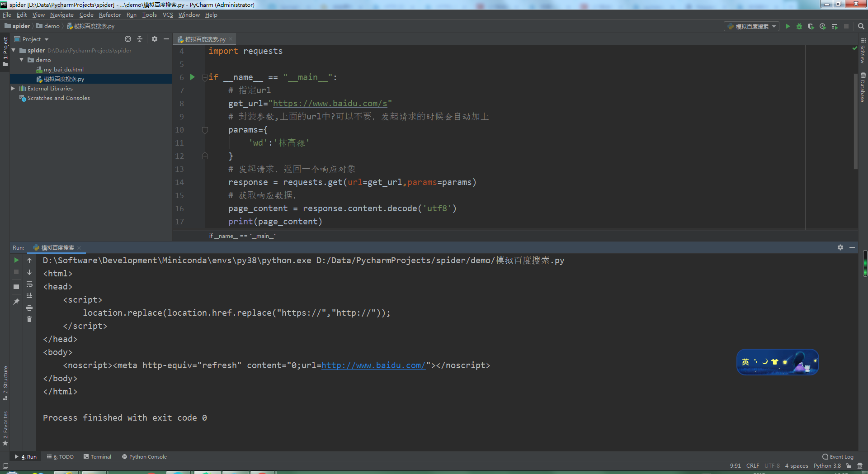Open the 6: TODO tool window button
The width and height of the screenshot is (868, 474).
point(60,457)
